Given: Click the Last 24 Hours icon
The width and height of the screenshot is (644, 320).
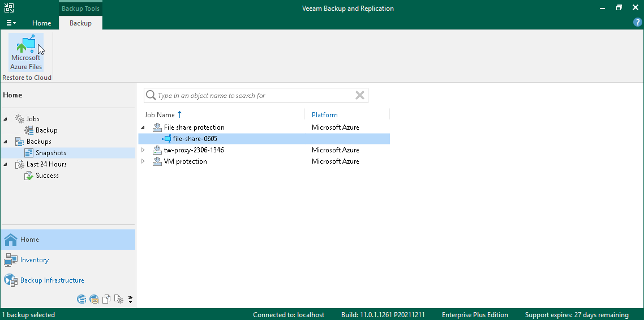Looking at the screenshot, I should (x=20, y=164).
